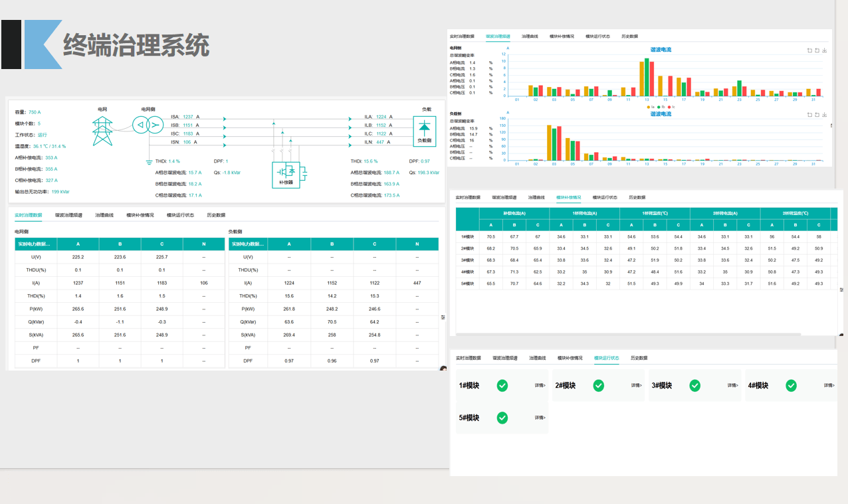848x504 pixels.
Task: Click area zoom icon on grid-side harmonic chart
Action: (x=809, y=50)
